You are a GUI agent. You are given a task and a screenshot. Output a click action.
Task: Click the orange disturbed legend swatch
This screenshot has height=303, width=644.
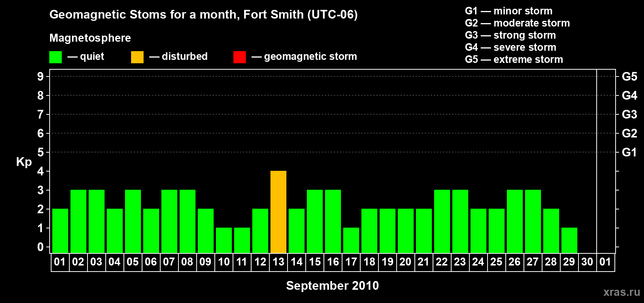(x=137, y=57)
